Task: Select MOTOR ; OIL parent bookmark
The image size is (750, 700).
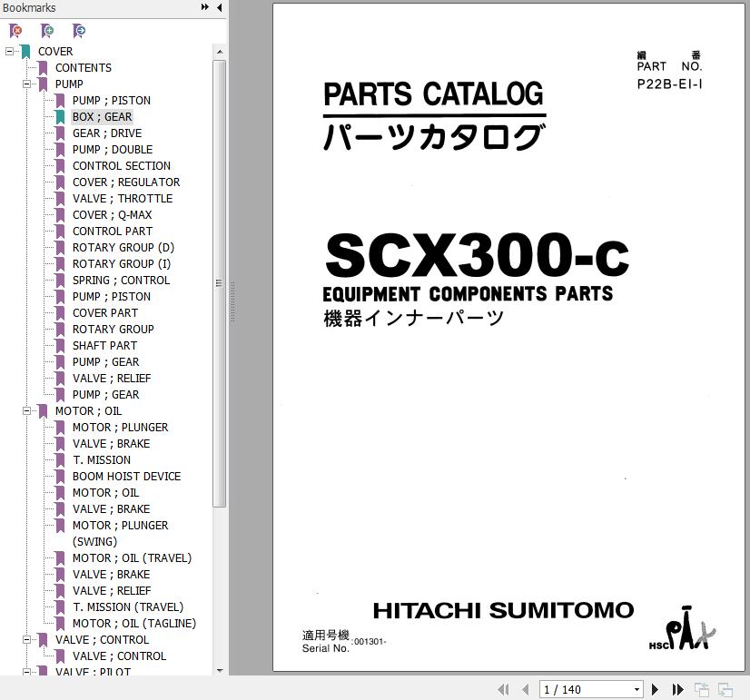Action: point(88,410)
